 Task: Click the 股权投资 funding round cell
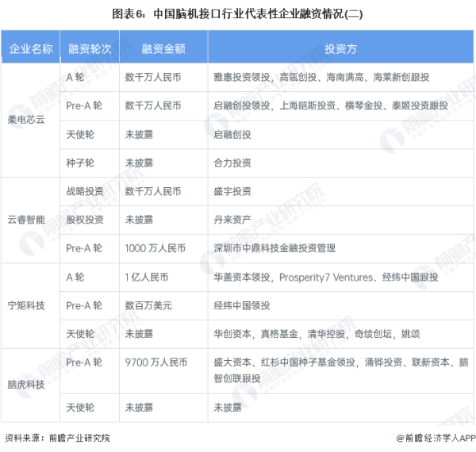coord(86,220)
